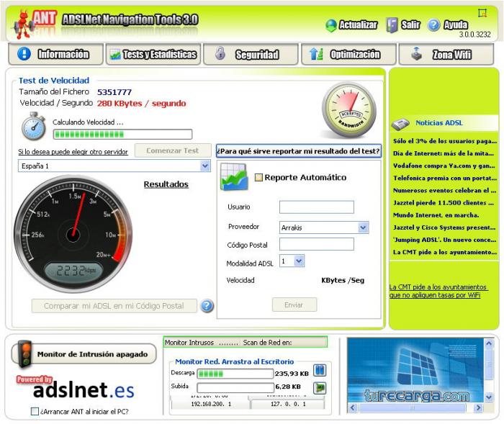Click banner vertical scrollbar up arrow
The image size is (504, 424).
489,343
